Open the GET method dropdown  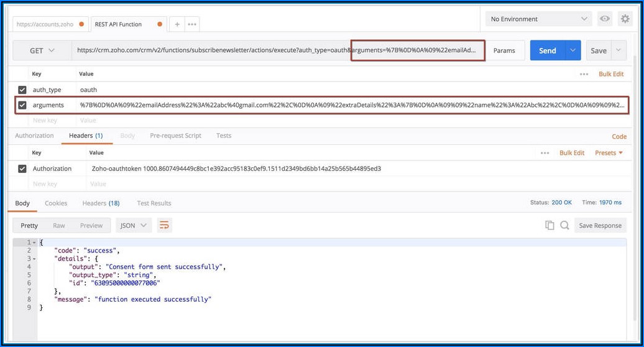click(x=42, y=51)
